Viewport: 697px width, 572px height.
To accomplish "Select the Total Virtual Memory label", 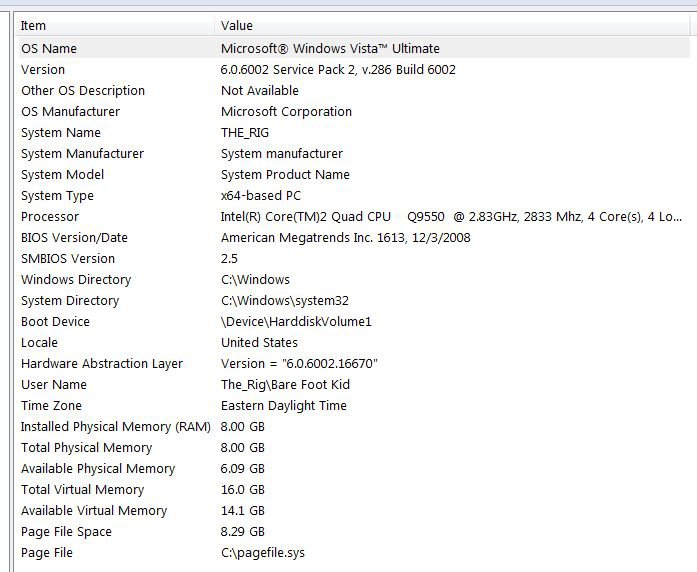I will coord(83,490).
